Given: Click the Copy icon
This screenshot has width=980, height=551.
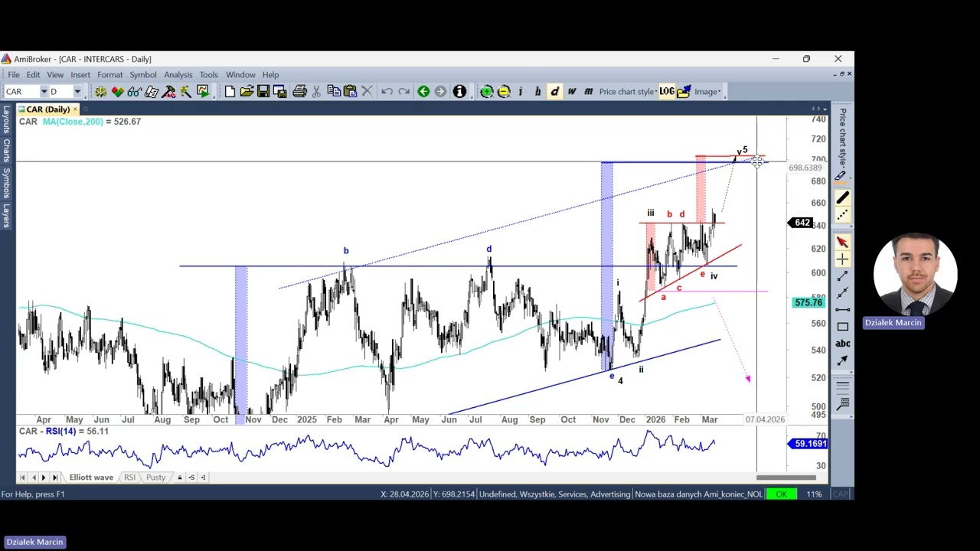Looking at the screenshot, I should click(x=334, y=92).
